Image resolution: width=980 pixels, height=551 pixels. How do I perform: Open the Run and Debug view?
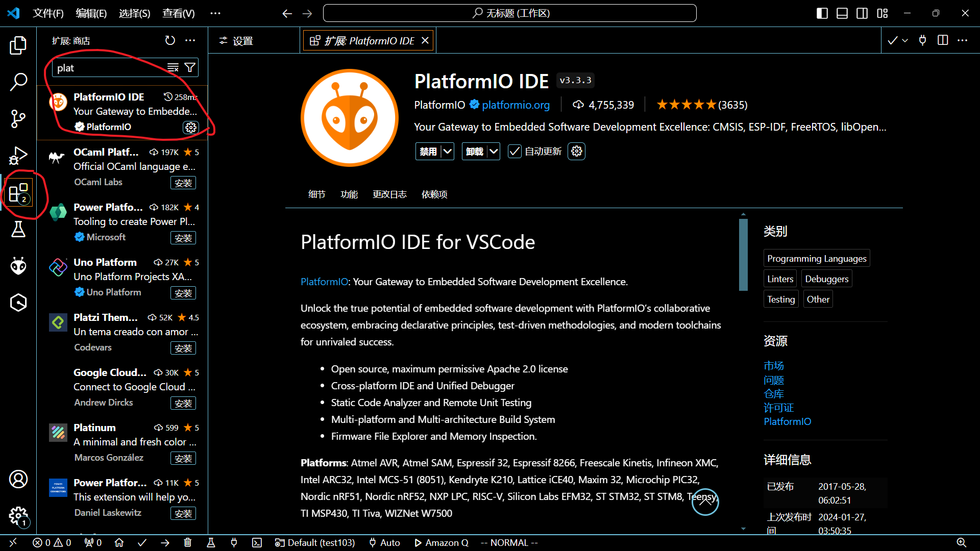coord(18,156)
